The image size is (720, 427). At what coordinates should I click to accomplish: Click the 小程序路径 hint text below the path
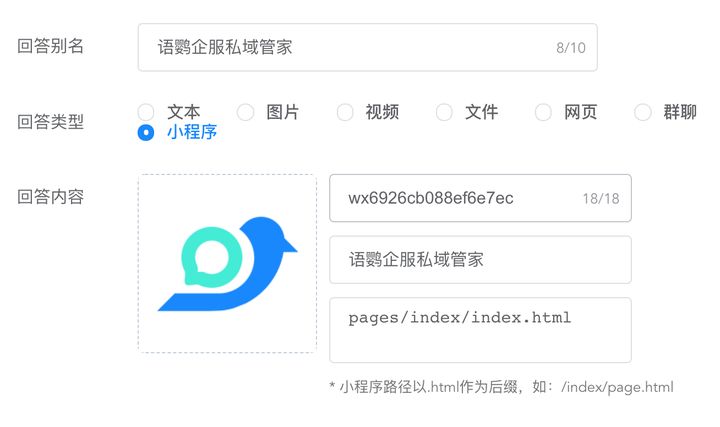click(500, 387)
